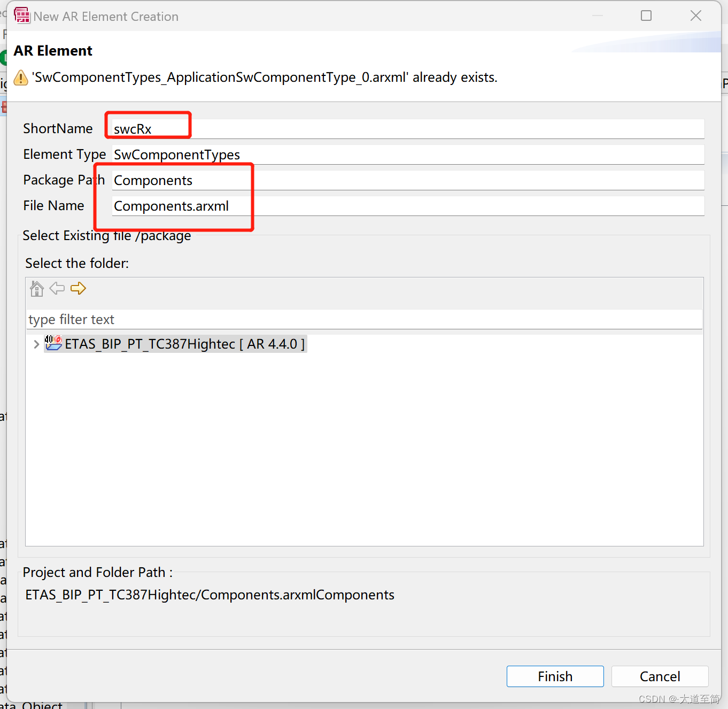
Task: Click the back arrow navigation icon
Action: 57,288
